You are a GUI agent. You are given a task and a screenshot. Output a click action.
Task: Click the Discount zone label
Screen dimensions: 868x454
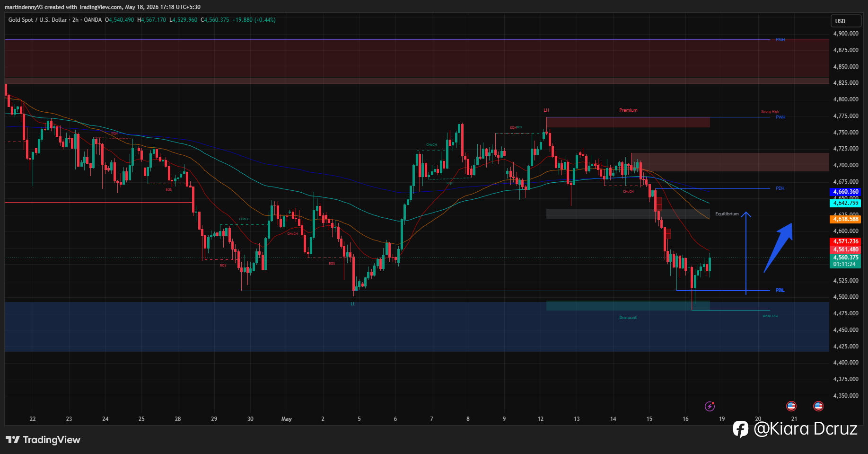tap(628, 318)
